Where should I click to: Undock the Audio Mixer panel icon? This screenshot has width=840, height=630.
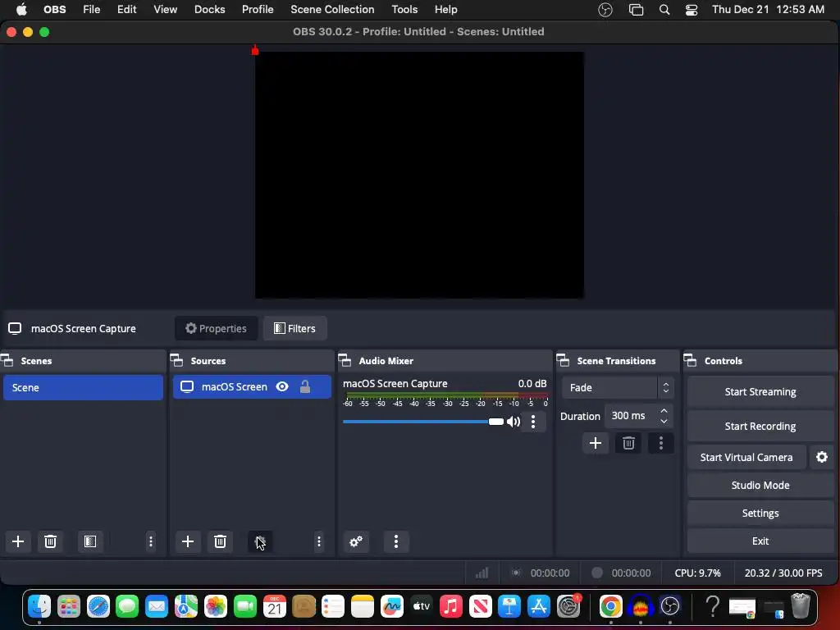345,361
